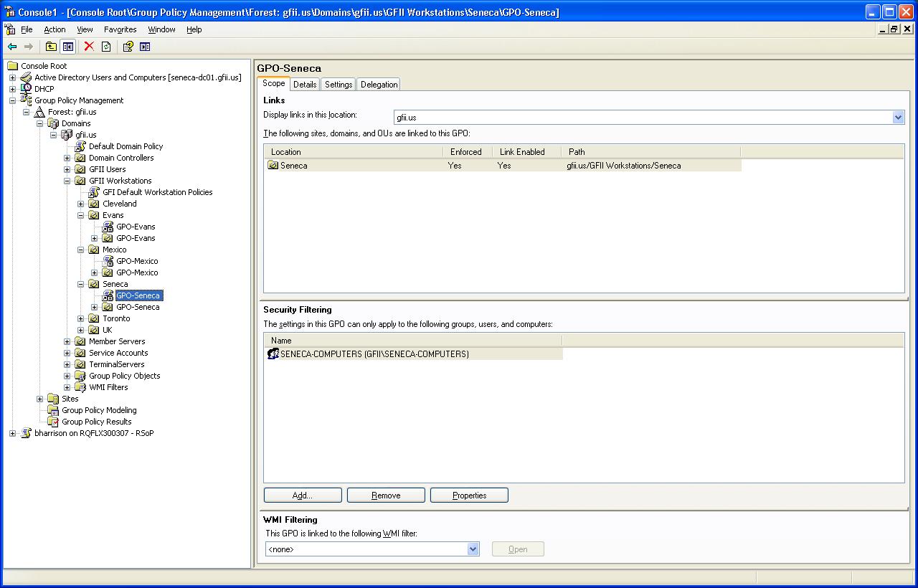The image size is (918, 588).
Task: Click the Refresh toolbar icon
Action: coord(105,47)
